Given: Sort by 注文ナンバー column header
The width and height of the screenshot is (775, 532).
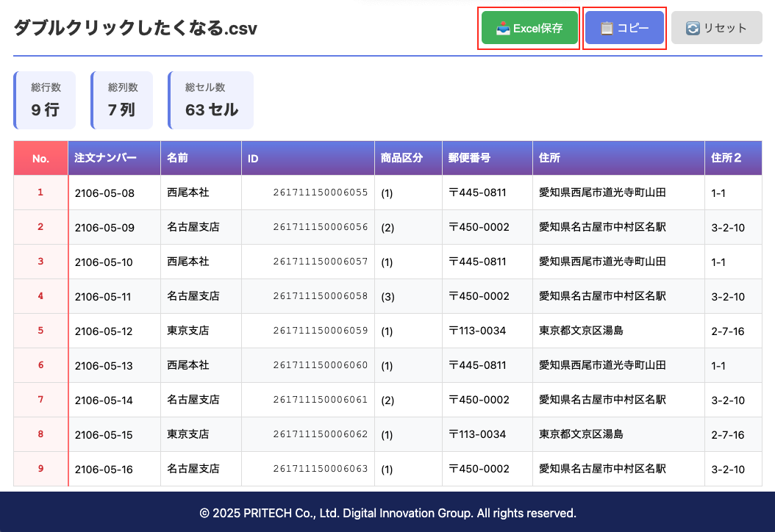Looking at the screenshot, I should [114, 158].
